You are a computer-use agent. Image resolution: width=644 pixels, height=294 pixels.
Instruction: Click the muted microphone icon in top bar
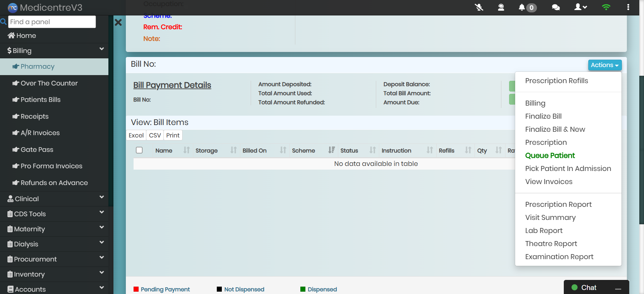click(x=479, y=7)
